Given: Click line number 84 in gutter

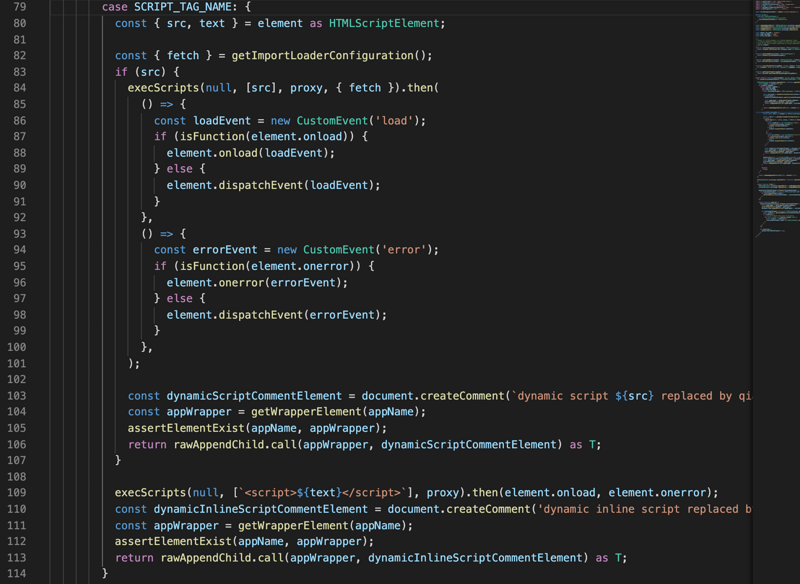Looking at the screenshot, I should pyautogui.click(x=19, y=88).
